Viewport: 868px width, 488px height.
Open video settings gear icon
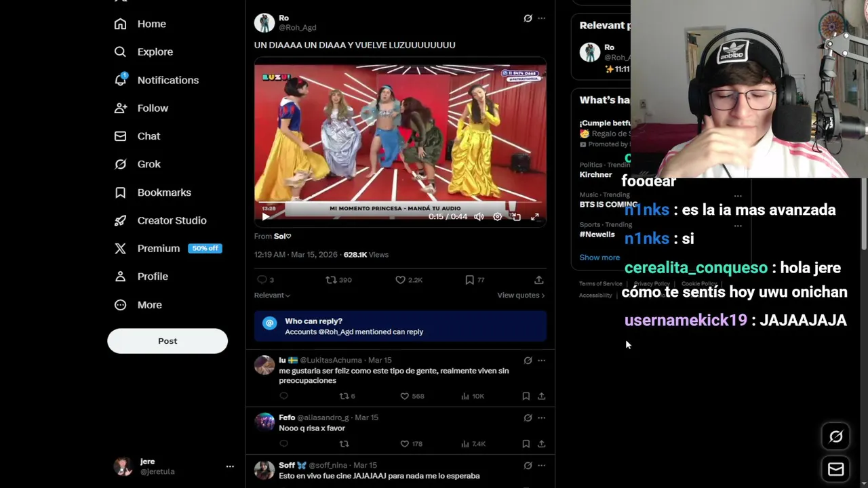(497, 217)
